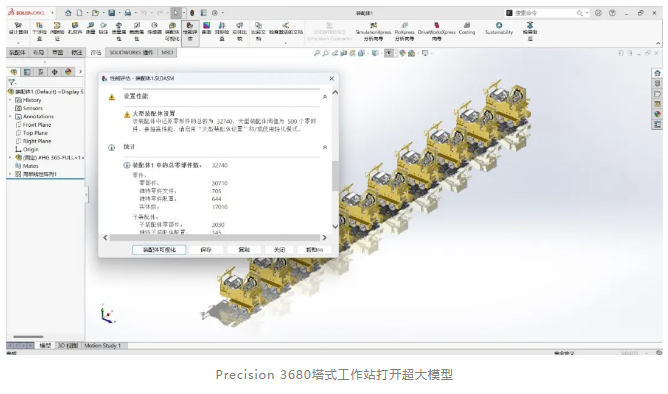Click the Home icon in the quick-access toolbar

pos(68,13)
